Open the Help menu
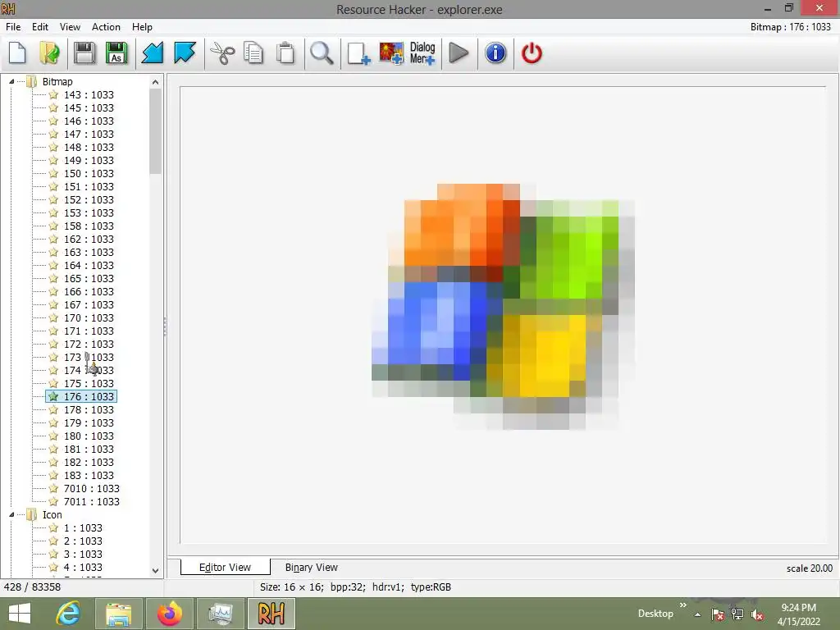Screen dimensions: 840x630 point(142,27)
